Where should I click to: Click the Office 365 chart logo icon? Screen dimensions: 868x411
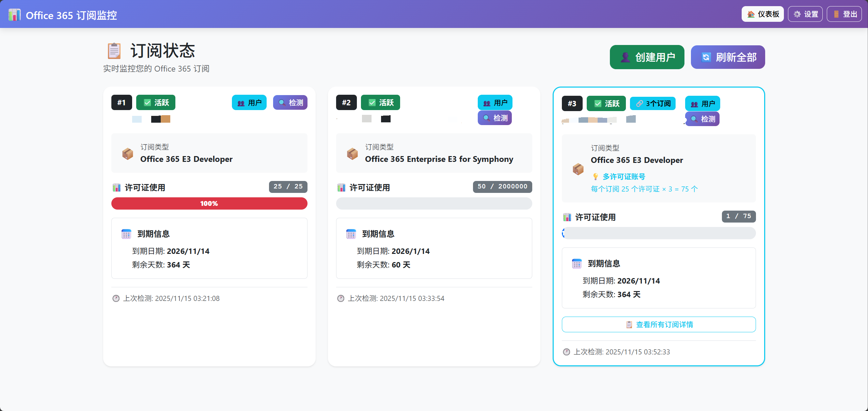point(14,15)
